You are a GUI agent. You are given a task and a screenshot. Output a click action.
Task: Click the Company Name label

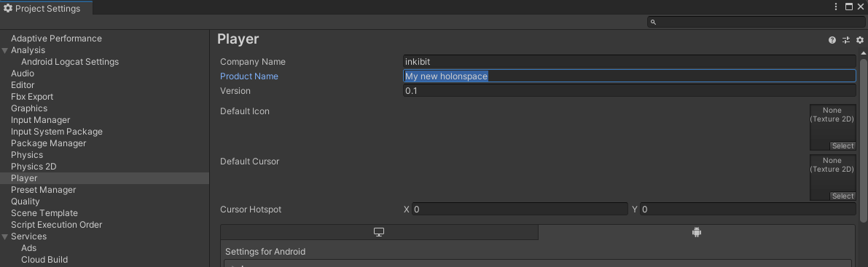(252, 62)
